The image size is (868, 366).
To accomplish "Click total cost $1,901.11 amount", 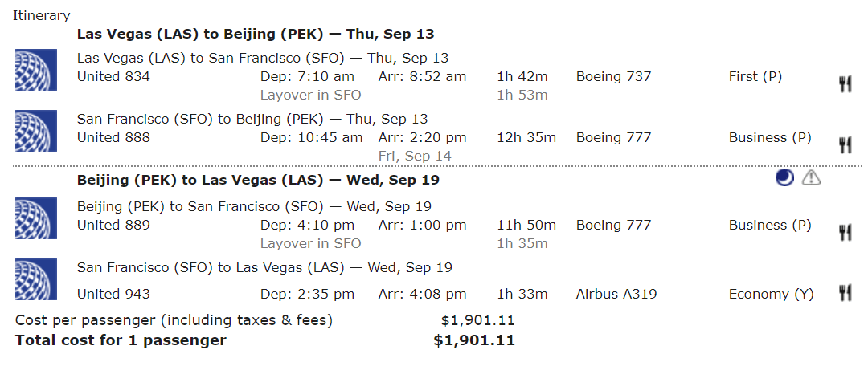I will [474, 340].
